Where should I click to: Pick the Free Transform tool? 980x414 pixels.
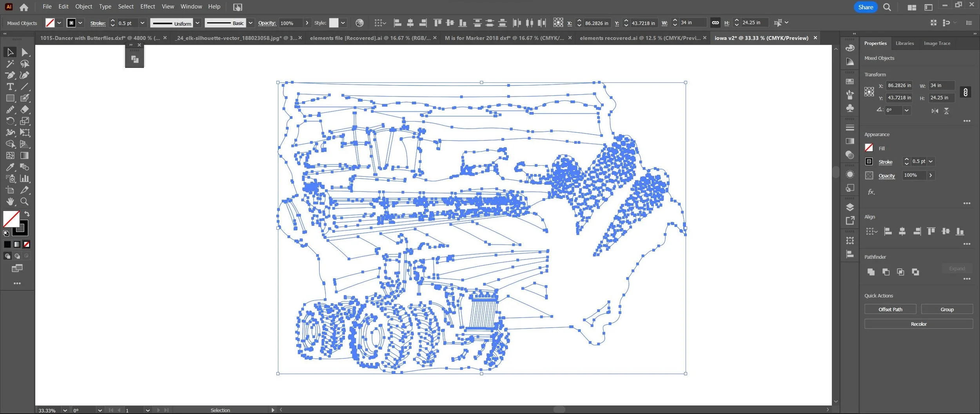coord(25,133)
